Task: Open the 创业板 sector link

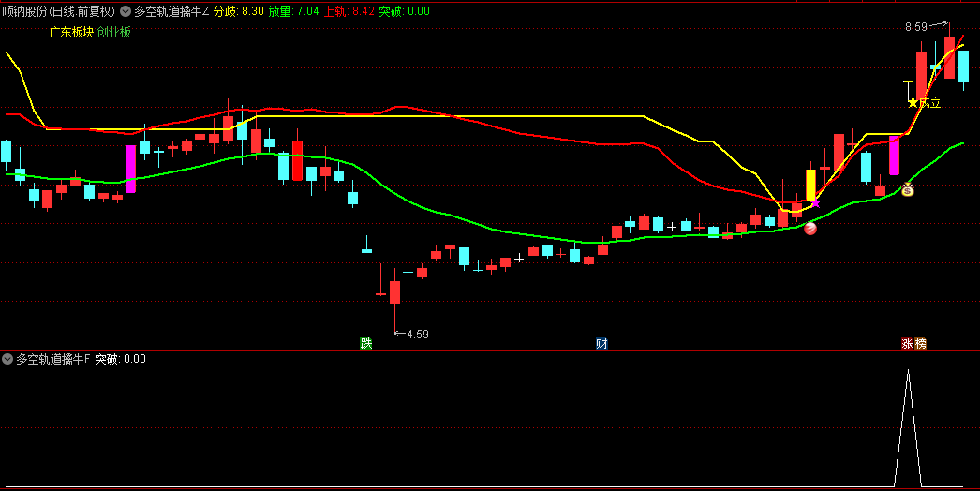Action: coord(114,33)
